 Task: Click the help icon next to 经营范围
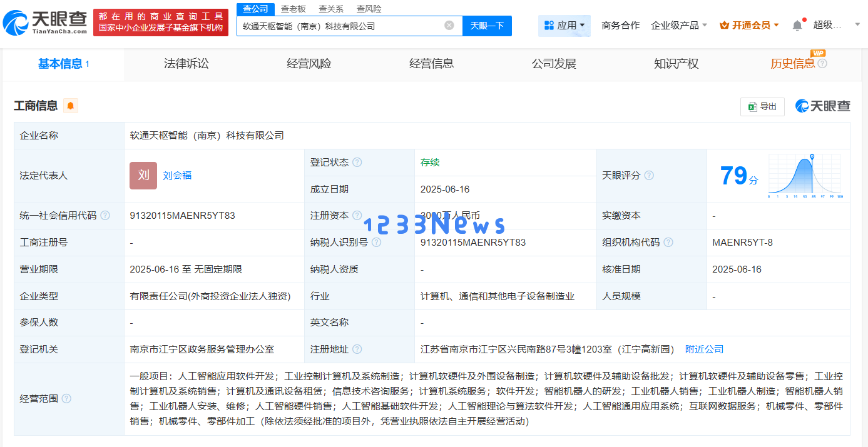pyautogui.click(x=66, y=399)
